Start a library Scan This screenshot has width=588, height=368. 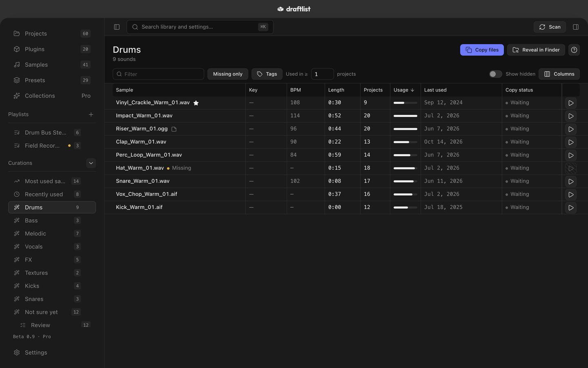tap(550, 27)
